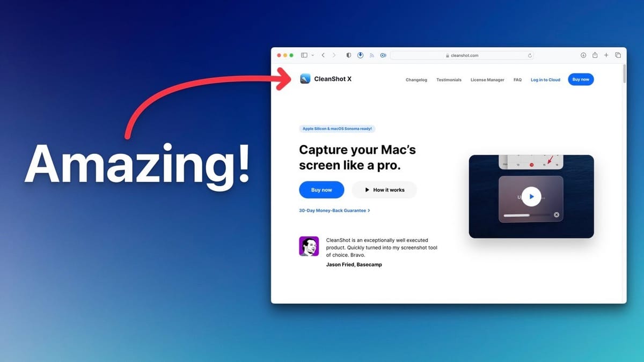Click Jason Fried's testimonial avatar
Screen dimensions: 644x362
coord(309,246)
